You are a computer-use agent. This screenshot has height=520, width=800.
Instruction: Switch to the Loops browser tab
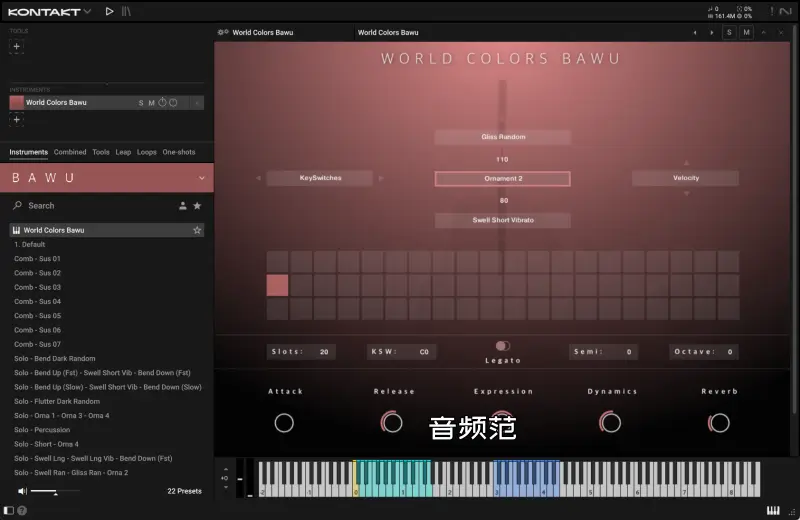tap(146, 152)
